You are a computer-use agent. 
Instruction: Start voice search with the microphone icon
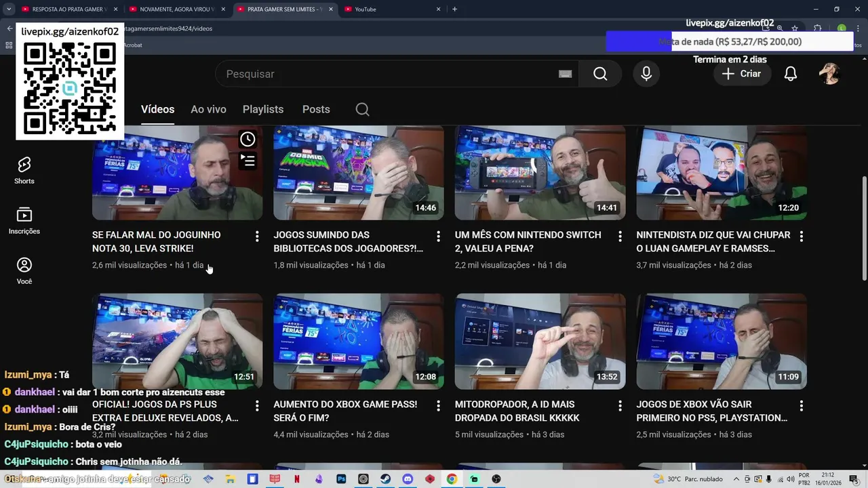pyautogui.click(x=646, y=74)
